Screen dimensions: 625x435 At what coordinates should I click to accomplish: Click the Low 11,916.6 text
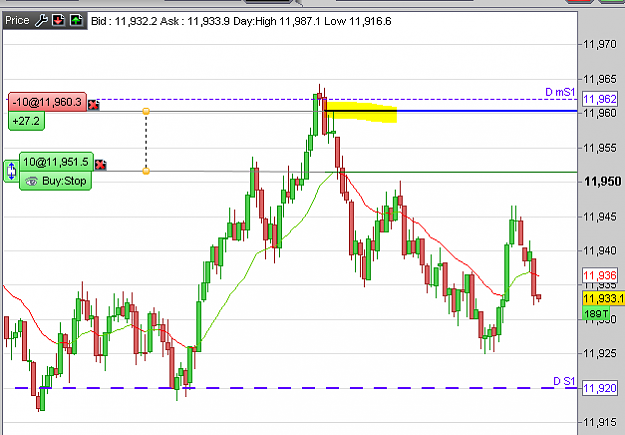[358, 21]
